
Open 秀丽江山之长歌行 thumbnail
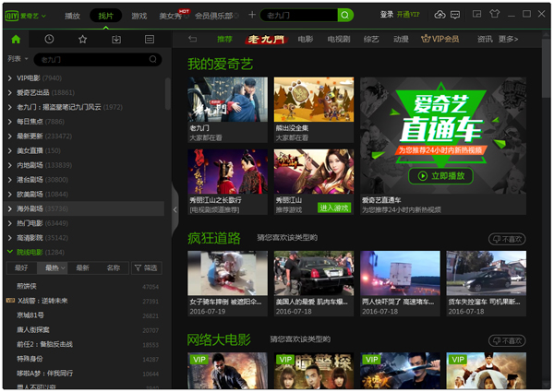tap(227, 172)
